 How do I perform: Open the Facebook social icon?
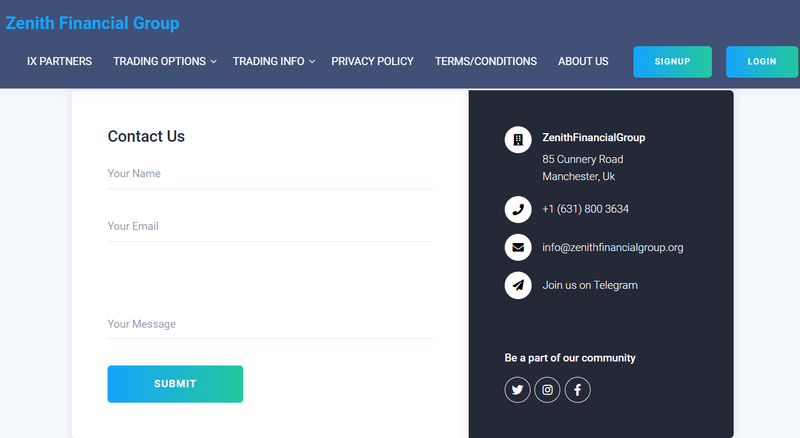tap(578, 390)
